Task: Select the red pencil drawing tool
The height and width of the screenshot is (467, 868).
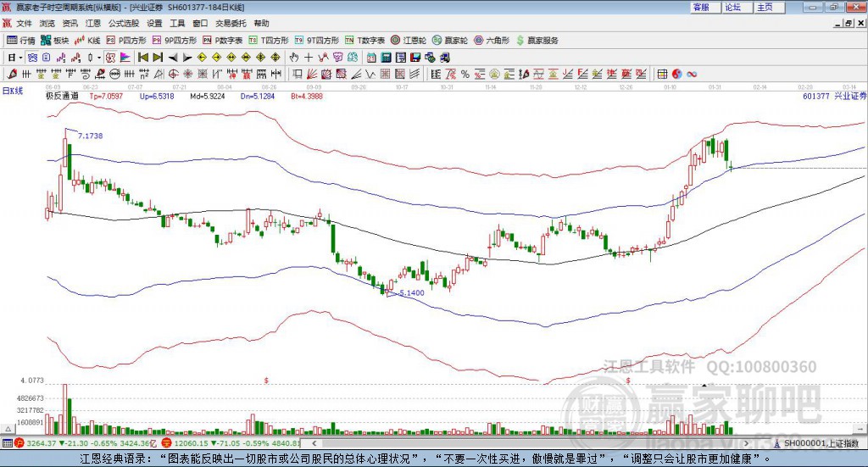Action: click(12, 74)
